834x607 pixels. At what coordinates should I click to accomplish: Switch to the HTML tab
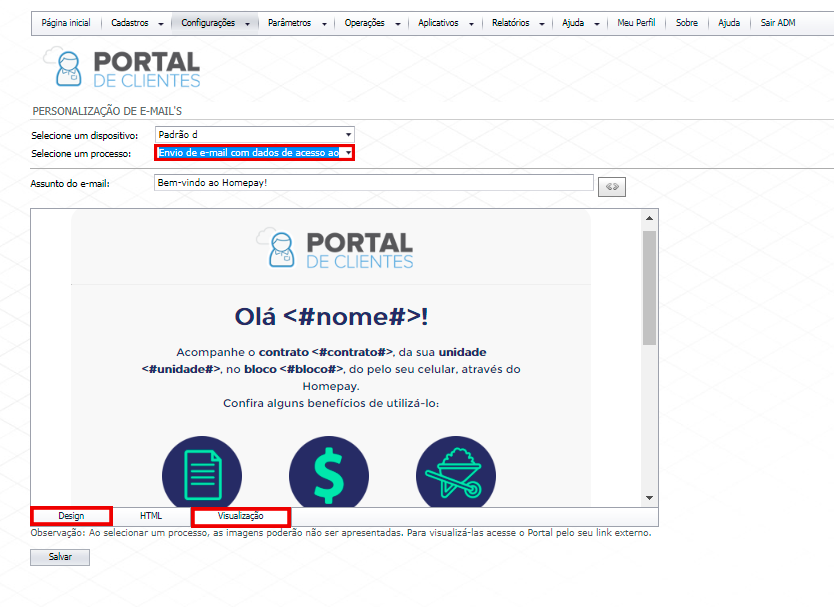(x=151, y=516)
